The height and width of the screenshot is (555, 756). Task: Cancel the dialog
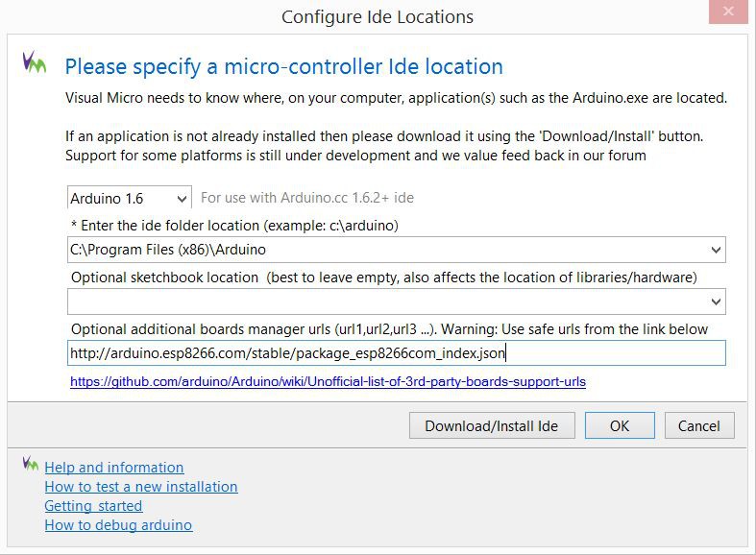click(x=699, y=426)
